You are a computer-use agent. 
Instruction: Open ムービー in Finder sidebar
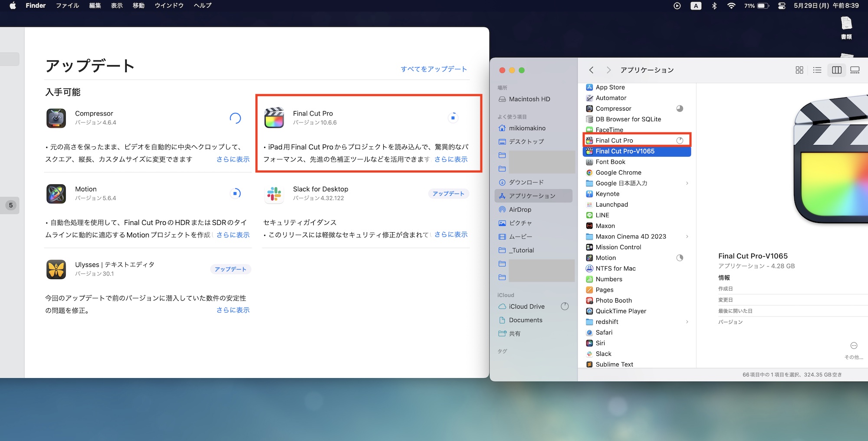pos(533,237)
